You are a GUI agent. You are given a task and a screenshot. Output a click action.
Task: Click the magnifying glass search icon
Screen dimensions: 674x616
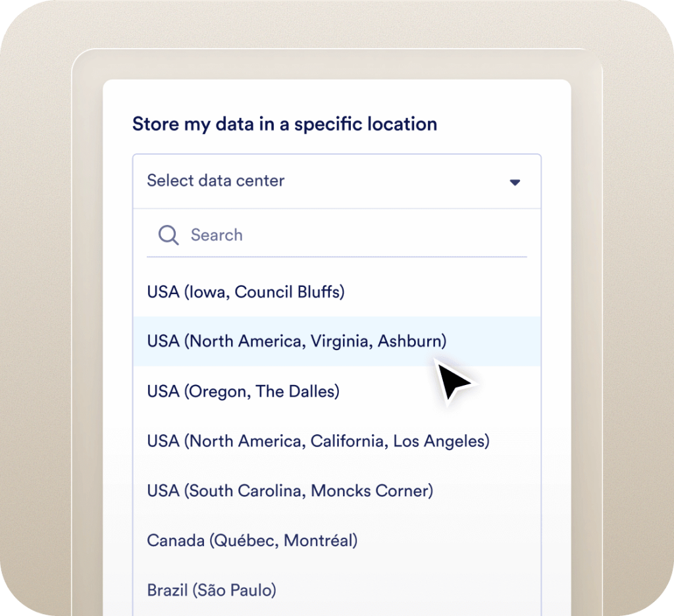point(167,235)
